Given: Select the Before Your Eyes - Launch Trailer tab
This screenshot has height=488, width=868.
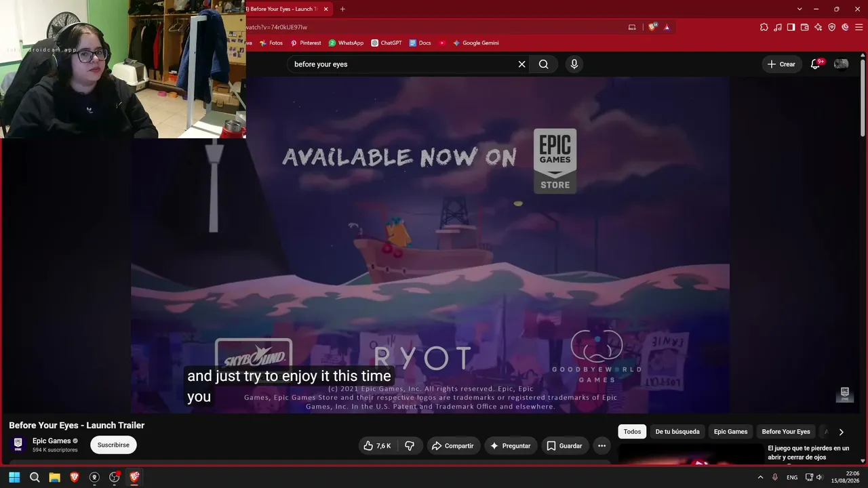Looking at the screenshot, I should point(285,9).
